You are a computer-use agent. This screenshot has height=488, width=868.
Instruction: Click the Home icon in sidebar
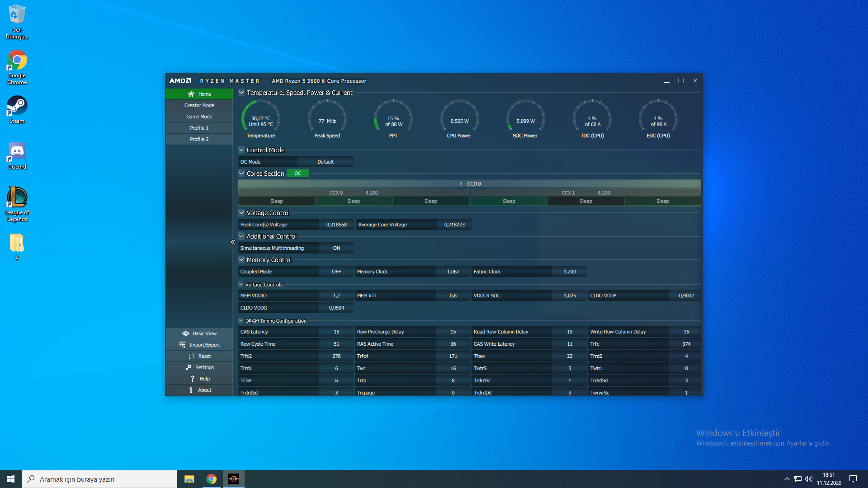pos(191,94)
